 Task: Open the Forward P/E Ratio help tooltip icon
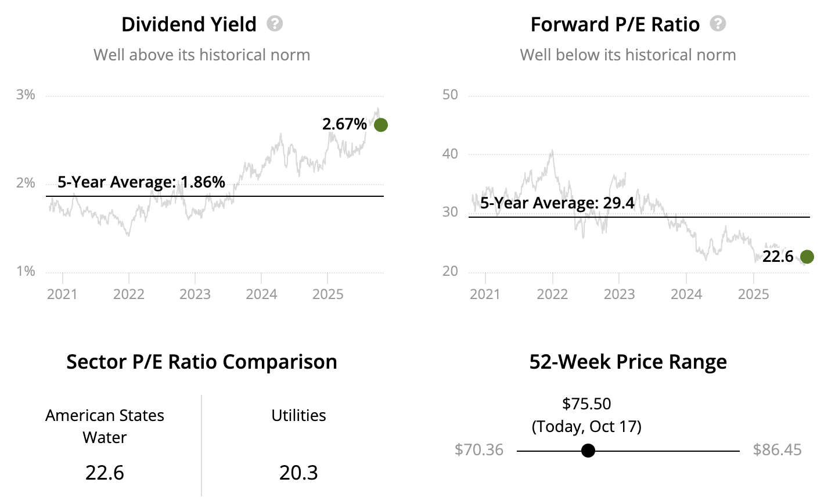point(718,24)
